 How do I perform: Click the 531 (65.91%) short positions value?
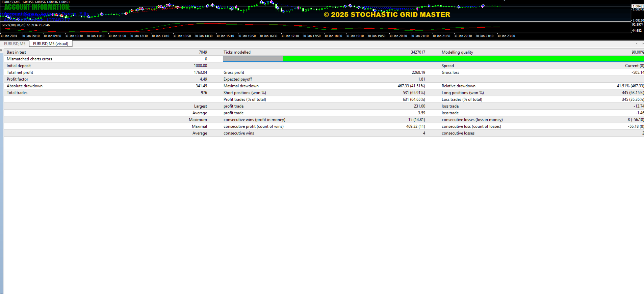tap(414, 93)
